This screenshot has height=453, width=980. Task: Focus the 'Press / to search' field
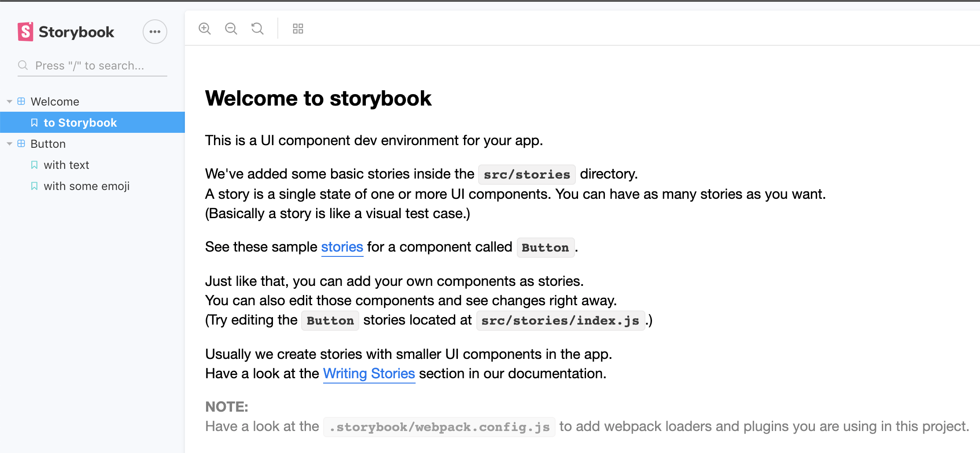pos(92,66)
